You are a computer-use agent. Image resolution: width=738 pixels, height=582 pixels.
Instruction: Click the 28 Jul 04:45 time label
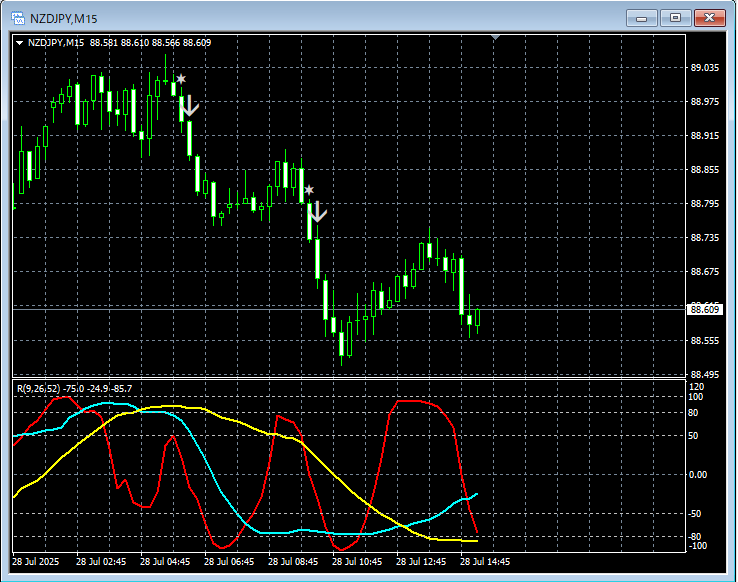point(165,561)
